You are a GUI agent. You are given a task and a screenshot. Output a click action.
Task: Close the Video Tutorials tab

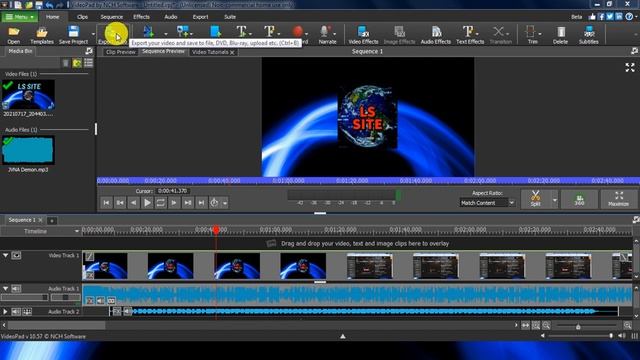[232, 52]
